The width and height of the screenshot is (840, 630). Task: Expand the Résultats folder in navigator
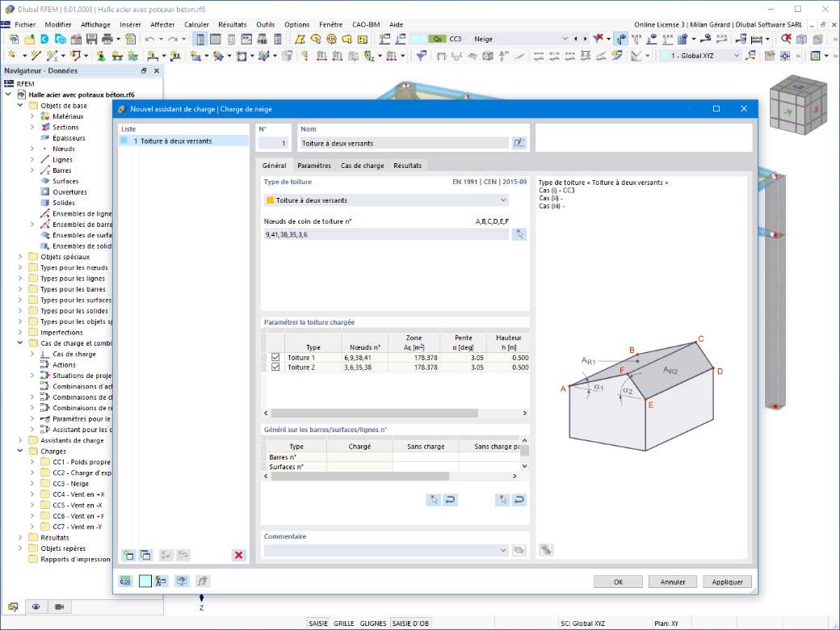(20, 537)
